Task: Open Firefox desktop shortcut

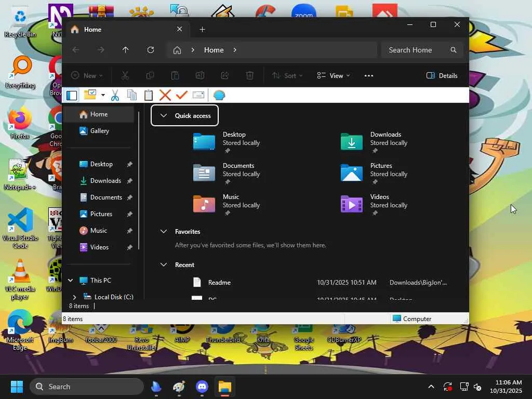Action: (x=20, y=124)
